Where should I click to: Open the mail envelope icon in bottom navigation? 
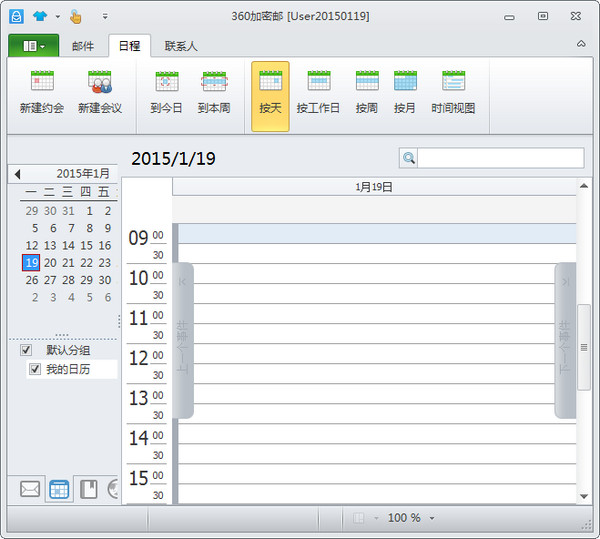pyautogui.click(x=30, y=489)
